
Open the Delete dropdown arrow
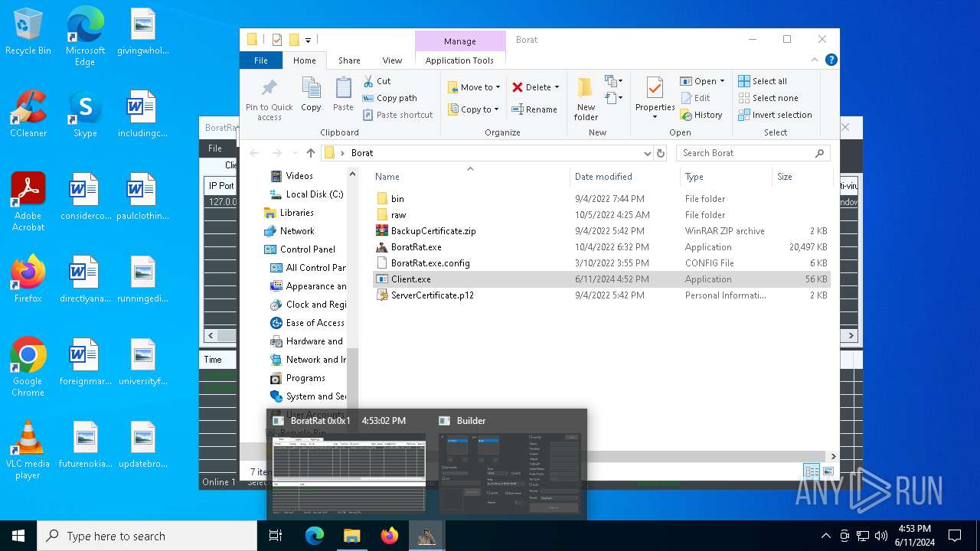click(x=557, y=87)
